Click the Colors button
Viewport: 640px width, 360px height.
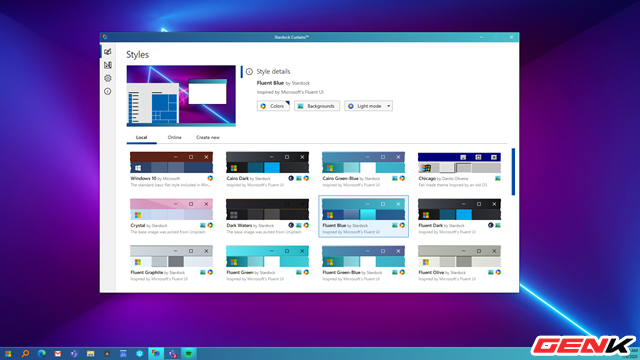[273, 106]
